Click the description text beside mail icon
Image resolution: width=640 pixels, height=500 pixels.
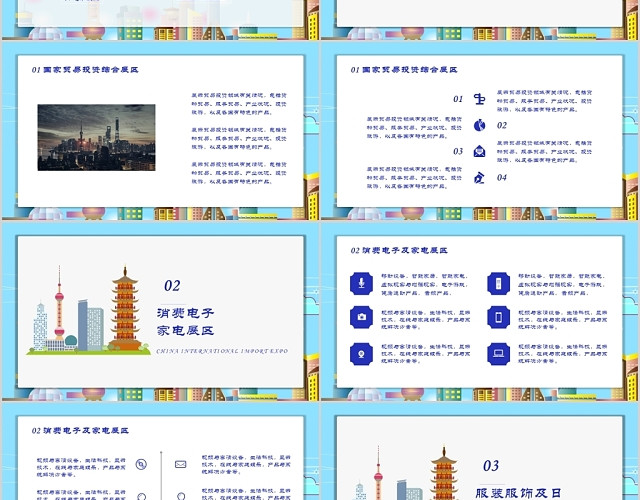[246, 464]
